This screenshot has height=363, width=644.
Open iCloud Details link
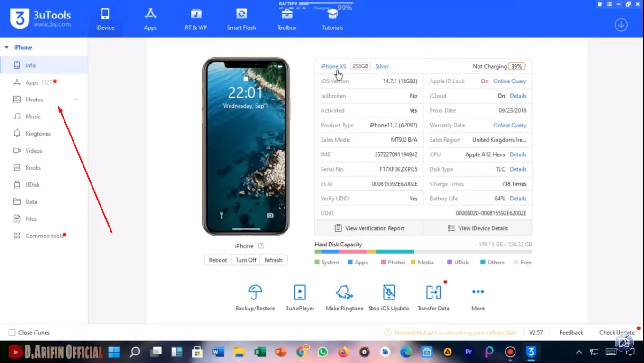518,96
